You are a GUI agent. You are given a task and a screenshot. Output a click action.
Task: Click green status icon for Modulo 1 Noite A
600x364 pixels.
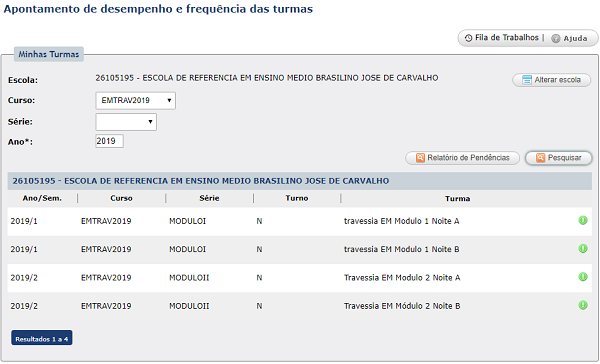[x=582, y=220]
